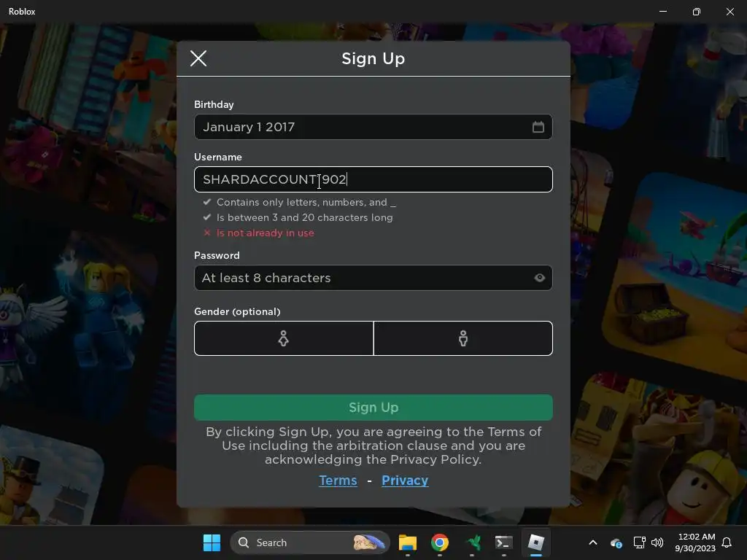This screenshot has width=747, height=560.
Task: Open the green hummingbird app in taskbar
Action: click(x=473, y=542)
